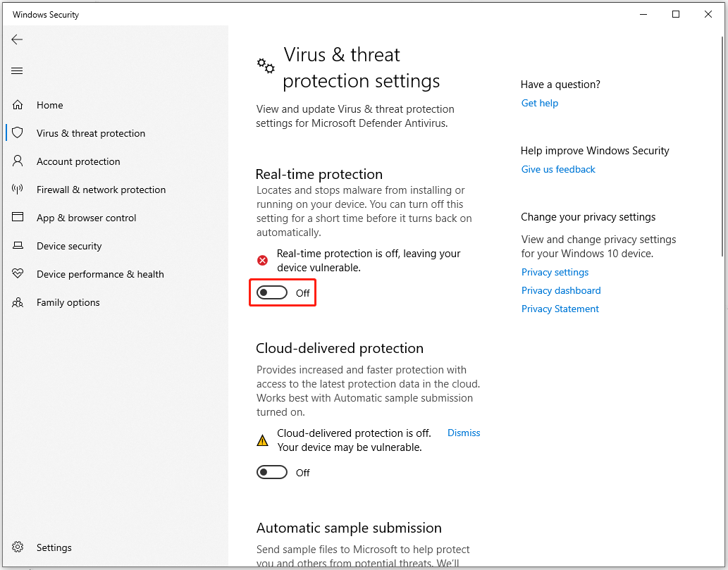The image size is (728, 570).
Task: Enable the Cloud-delivered protection switch
Action: [x=271, y=472]
